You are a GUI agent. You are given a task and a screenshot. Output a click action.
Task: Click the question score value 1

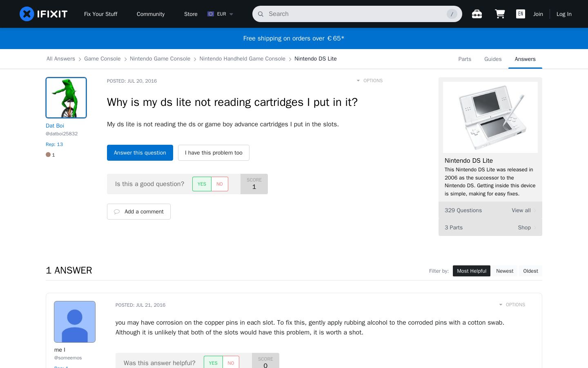254,187
